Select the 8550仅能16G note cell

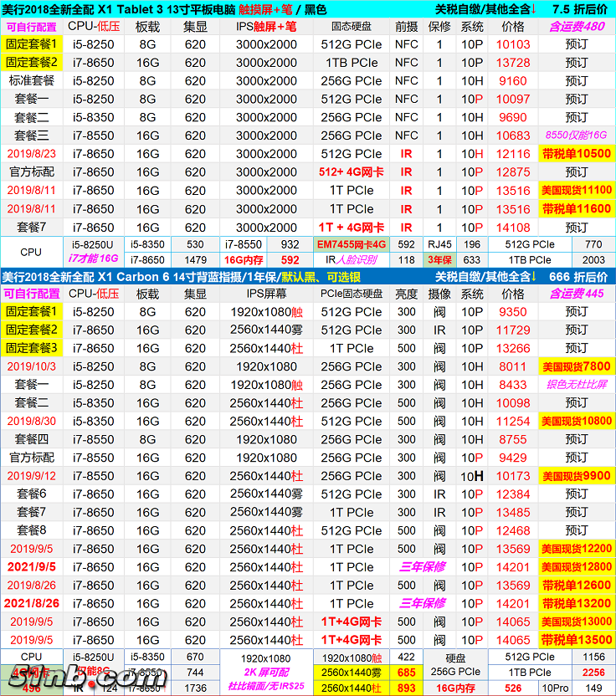tap(576, 136)
